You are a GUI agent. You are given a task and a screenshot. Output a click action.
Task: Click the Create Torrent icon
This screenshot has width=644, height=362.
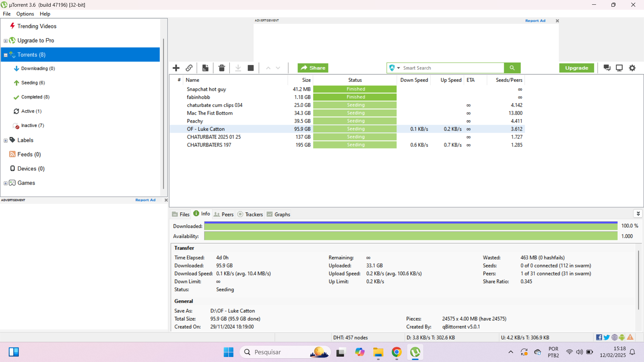tap(205, 68)
